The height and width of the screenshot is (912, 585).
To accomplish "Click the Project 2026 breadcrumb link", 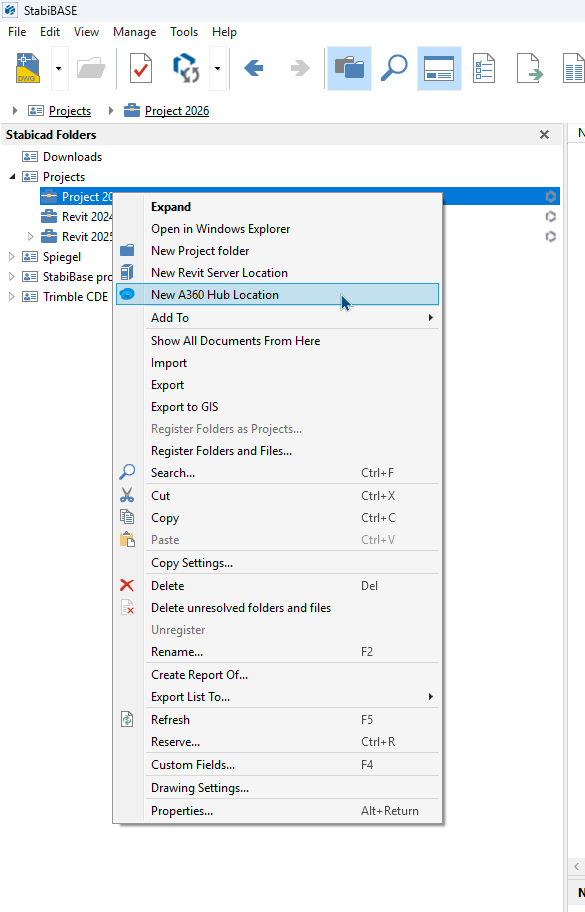I will tap(177, 111).
